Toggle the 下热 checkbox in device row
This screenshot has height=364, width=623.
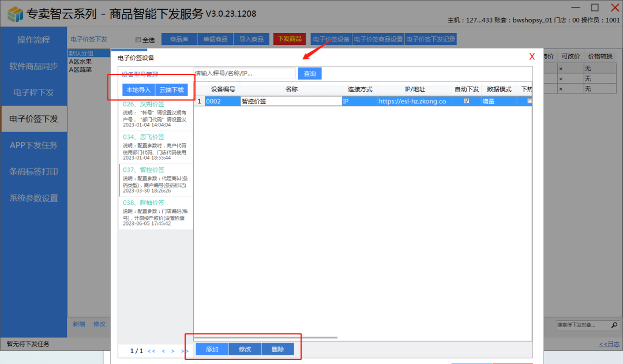pyautogui.click(x=529, y=101)
